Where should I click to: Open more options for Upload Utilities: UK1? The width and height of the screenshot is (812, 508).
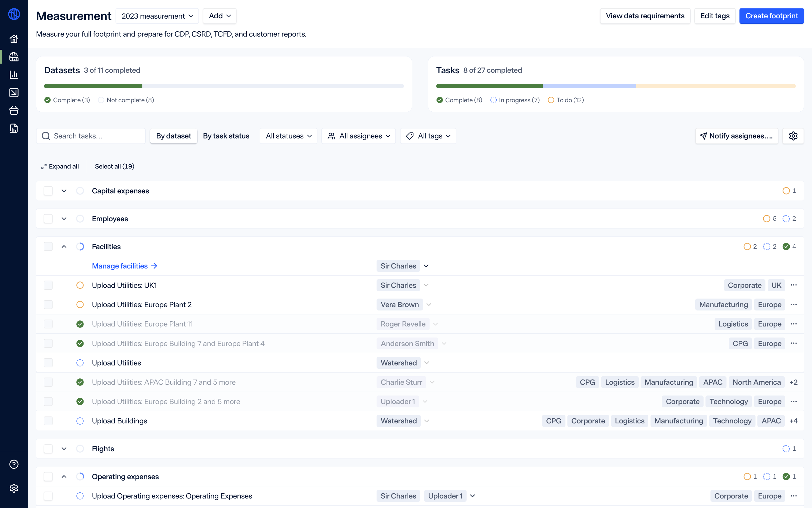[x=794, y=285]
